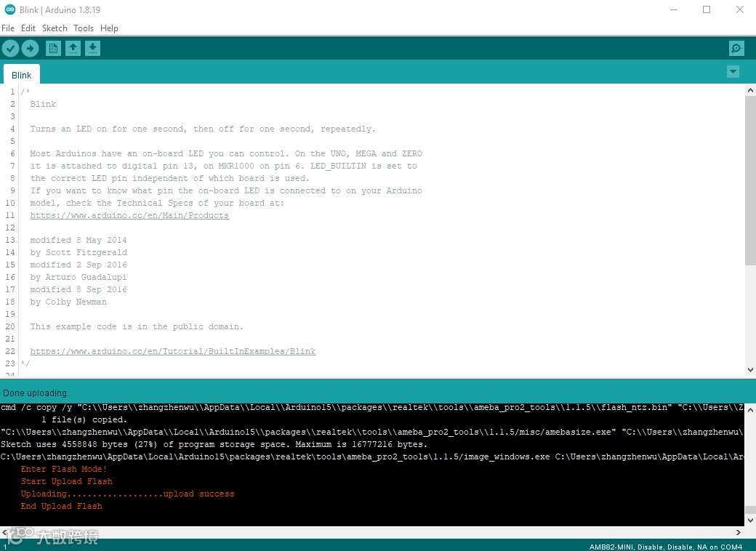The height and width of the screenshot is (551, 756).
Task: Click the 'Sketch uses 4558848 bytes' line
Action: tap(214, 444)
